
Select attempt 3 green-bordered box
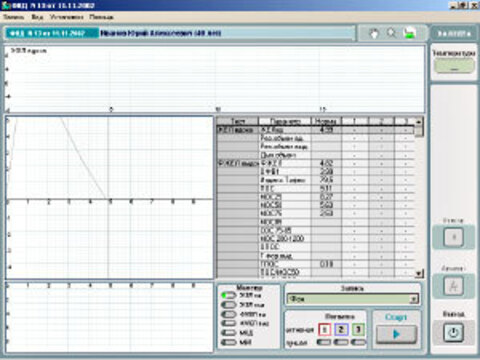pyautogui.click(x=358, y=330)
